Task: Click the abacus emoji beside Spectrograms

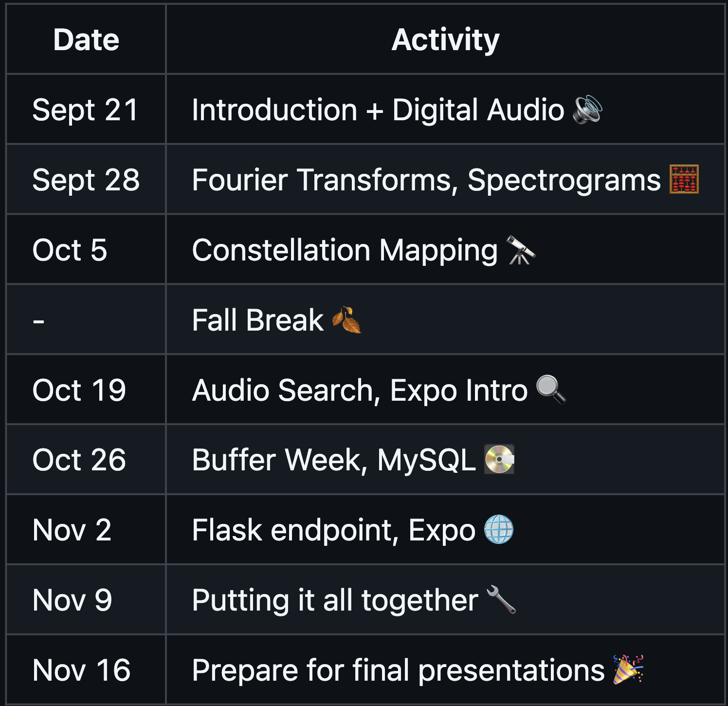Action: click(x=684, y=180)
